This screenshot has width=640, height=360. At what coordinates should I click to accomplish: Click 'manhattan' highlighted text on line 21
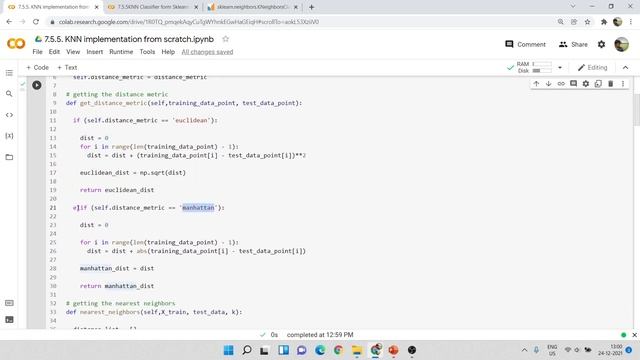point(198,208)
